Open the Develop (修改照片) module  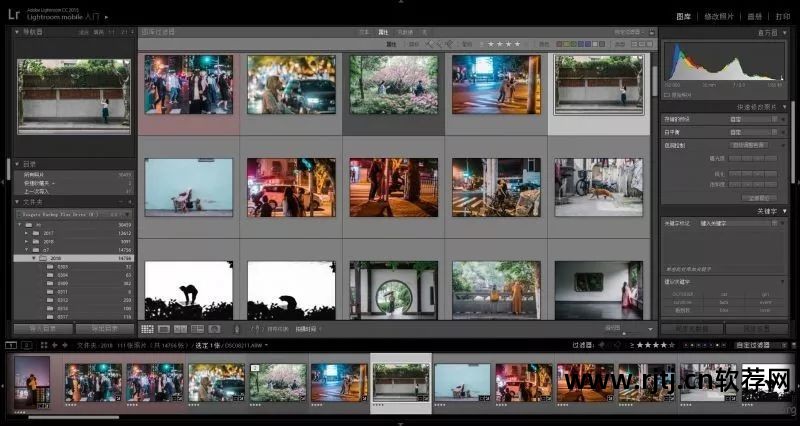tap(725, 16)
